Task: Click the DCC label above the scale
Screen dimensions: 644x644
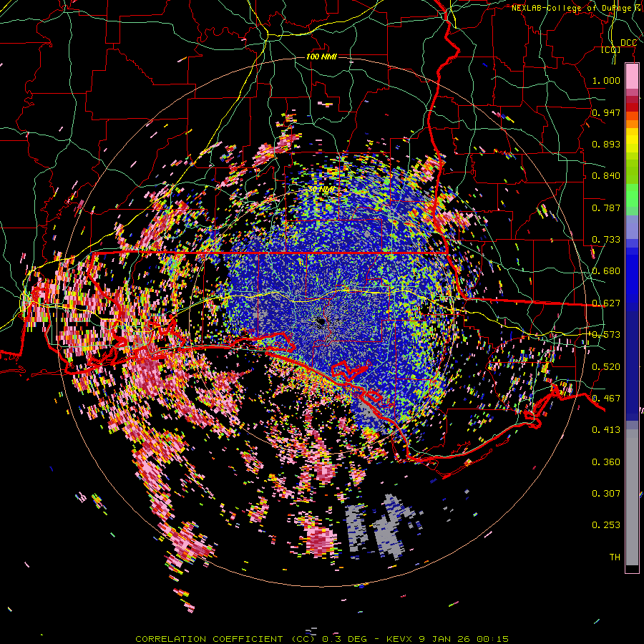Action: 628,43
